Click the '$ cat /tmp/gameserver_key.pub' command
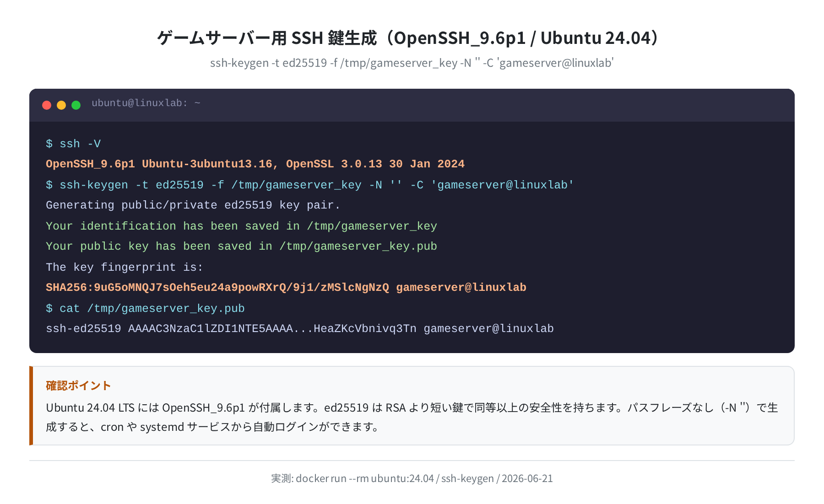The image size is (824, 504). tap(145, 308)
